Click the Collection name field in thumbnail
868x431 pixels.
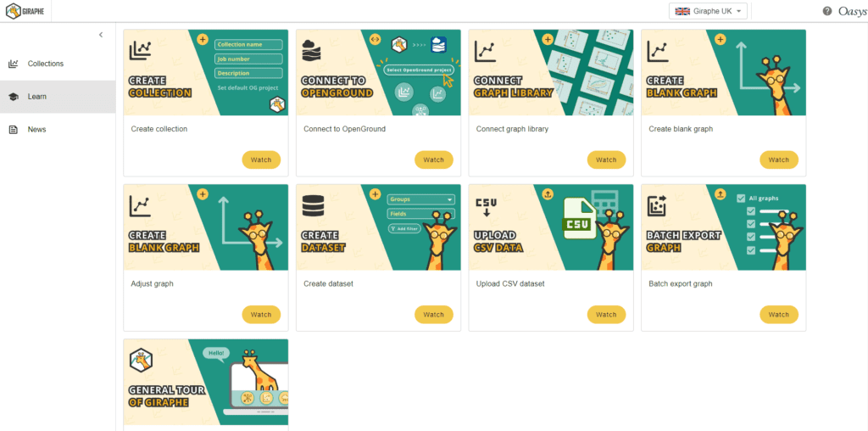coord(248,44)
